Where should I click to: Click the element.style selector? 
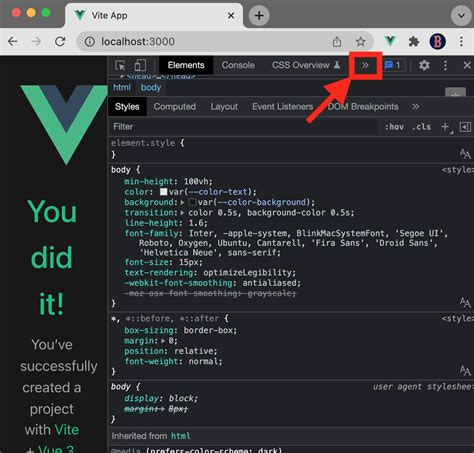[143, 143]
